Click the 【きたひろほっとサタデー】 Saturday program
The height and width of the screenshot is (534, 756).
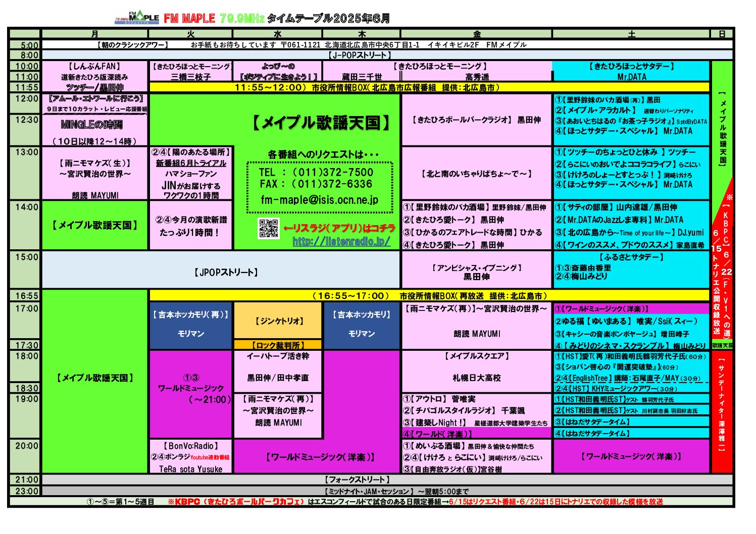point(631,66)
